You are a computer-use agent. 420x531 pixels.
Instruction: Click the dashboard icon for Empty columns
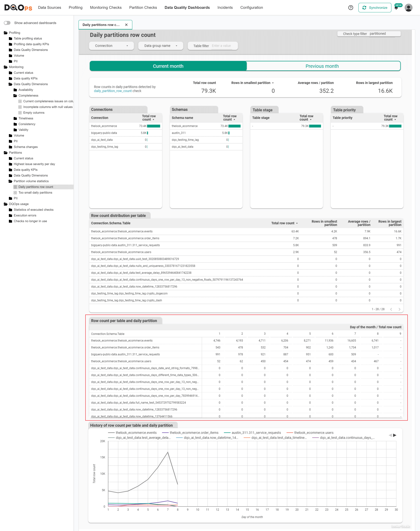tap(20, 113)
